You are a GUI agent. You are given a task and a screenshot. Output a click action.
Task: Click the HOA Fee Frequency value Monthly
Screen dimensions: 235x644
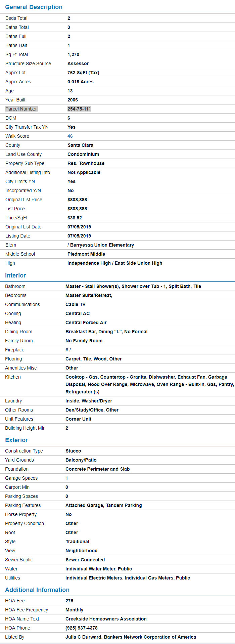75,610
